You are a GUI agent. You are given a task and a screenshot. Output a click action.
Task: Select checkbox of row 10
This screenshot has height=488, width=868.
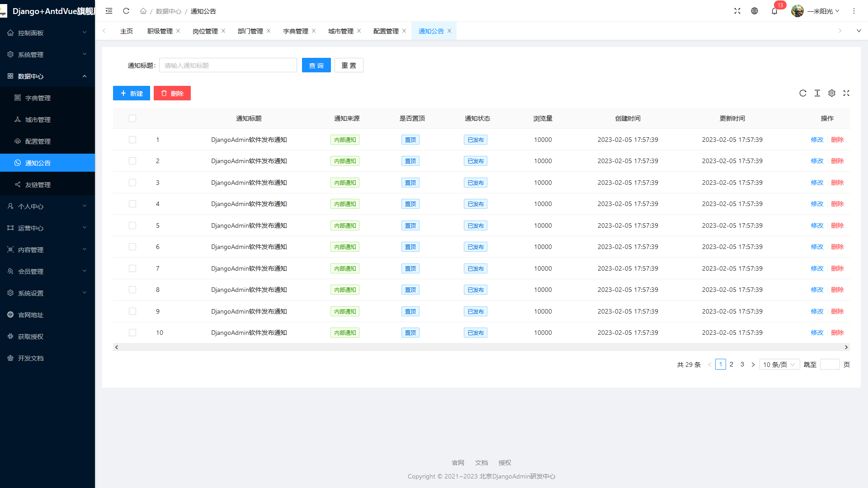pyautogui.click(x=132, y=333)
